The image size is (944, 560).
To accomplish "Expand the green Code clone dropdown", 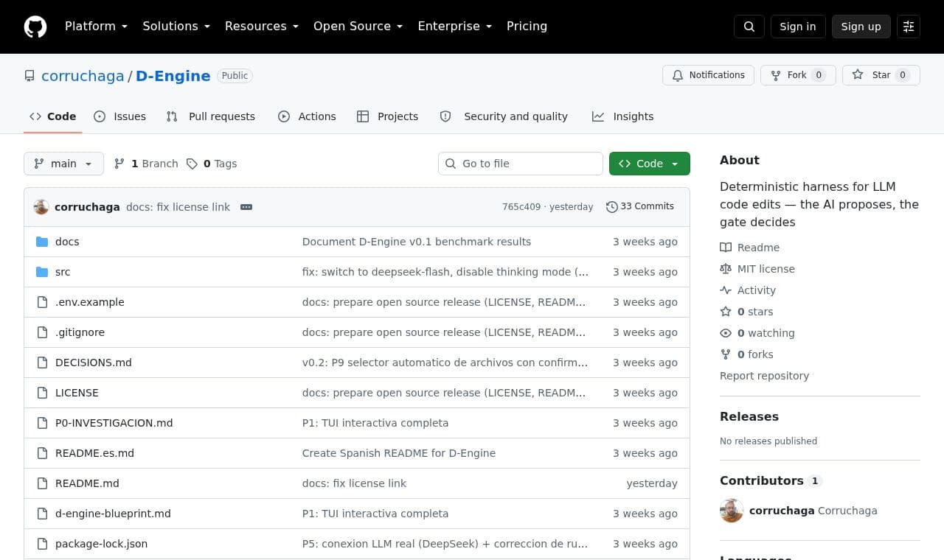I will coord(650,164).
